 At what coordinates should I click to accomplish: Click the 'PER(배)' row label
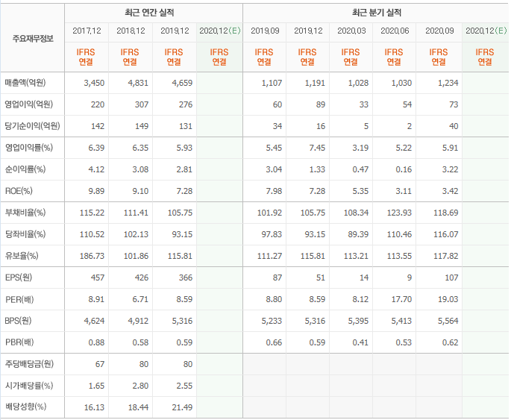tap(19, 299)
